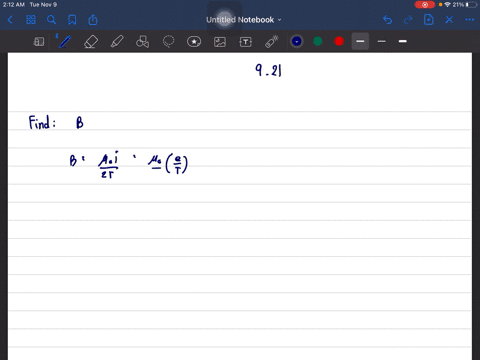Open the search magnifier
The height and width of the screenshot is (360, 480).
tap(51, 20)
